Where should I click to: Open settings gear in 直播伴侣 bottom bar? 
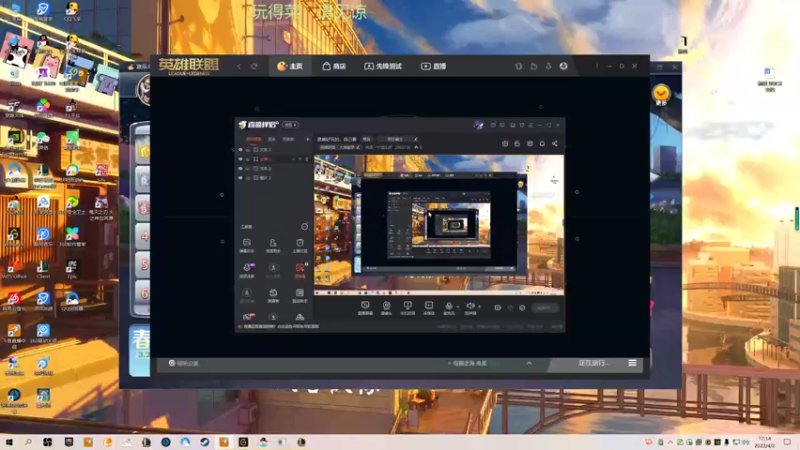(x=522, y=308)
